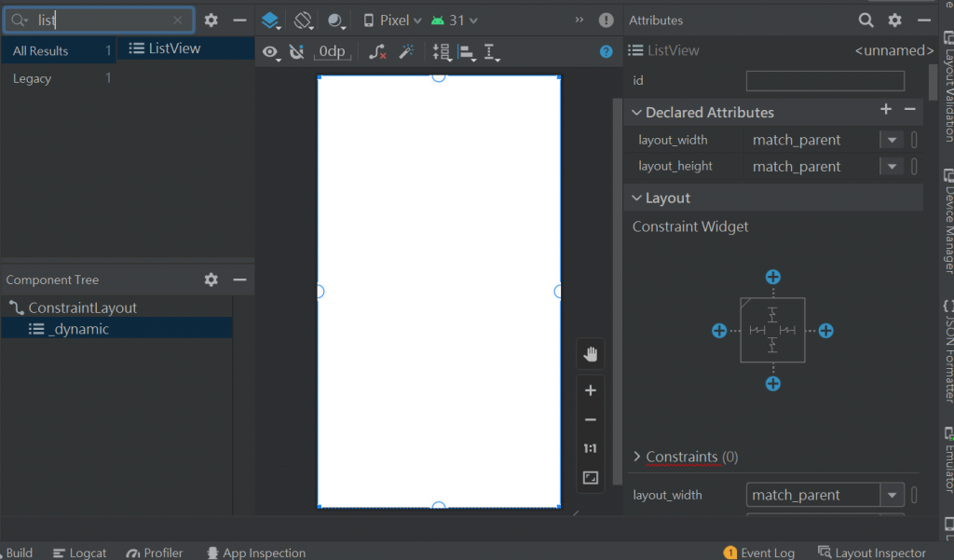This screenshot has width=954, height=560.
Task: Zoom to fit screen
Action: pyautogui.click(x=590, y=478)
